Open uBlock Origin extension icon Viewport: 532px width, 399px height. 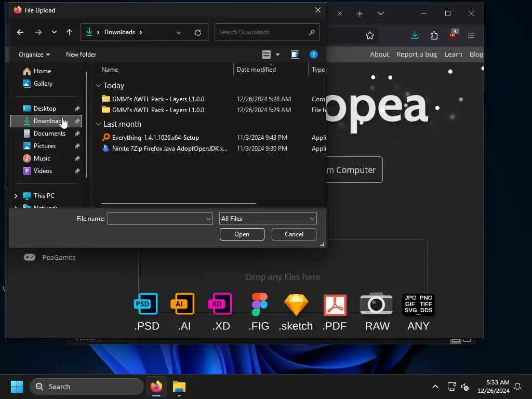[453, 35]
